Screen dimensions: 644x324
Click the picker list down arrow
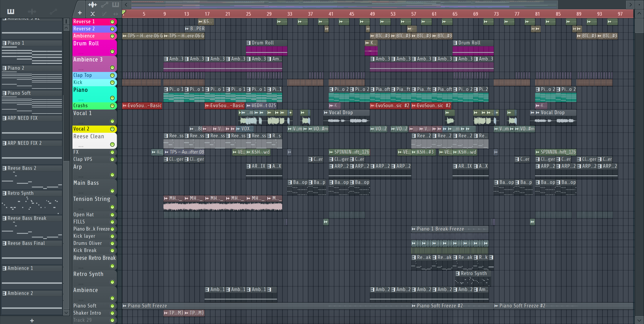[x=66, y=313]
